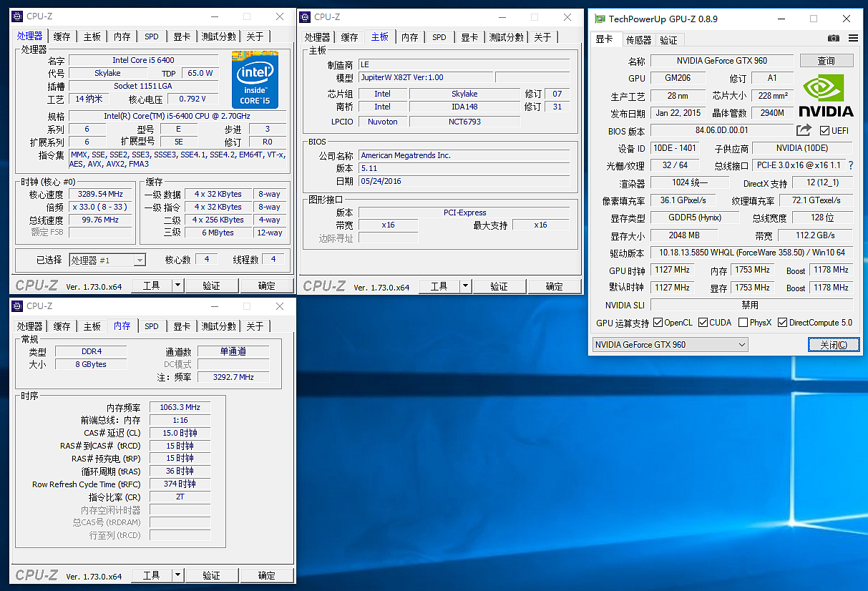The image size is (868, 591).
Task: Click the 查询 lookup button in GPU-Z
Action: click(x=826, y=61)
